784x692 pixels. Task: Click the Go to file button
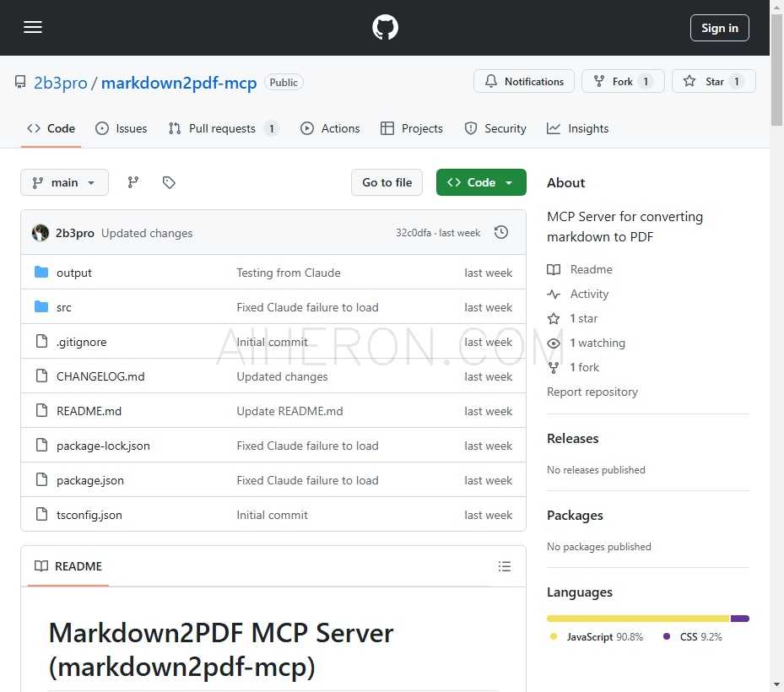387,182
